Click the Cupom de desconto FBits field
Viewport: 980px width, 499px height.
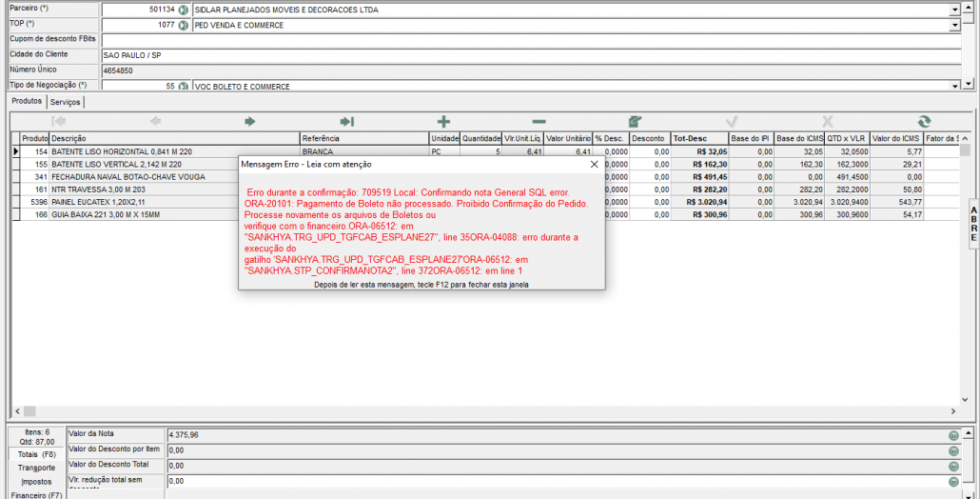coord(531,40)
